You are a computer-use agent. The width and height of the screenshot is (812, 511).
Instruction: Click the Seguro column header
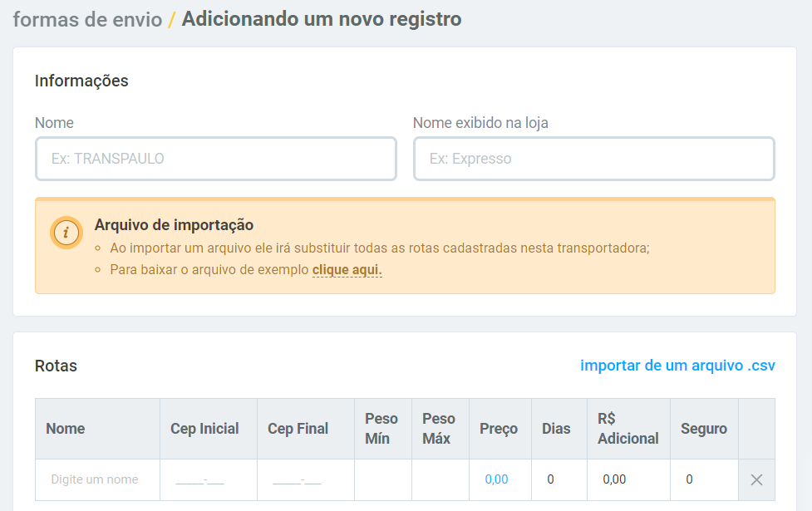coord(704,429)
